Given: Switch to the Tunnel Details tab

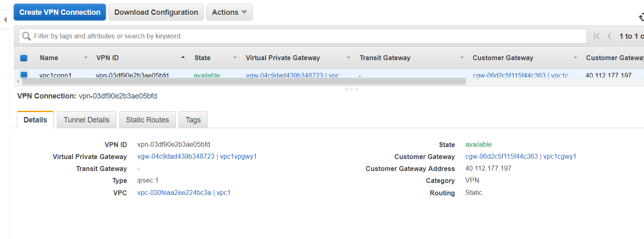Looking at the screenshot, I should tap(87, 120).
